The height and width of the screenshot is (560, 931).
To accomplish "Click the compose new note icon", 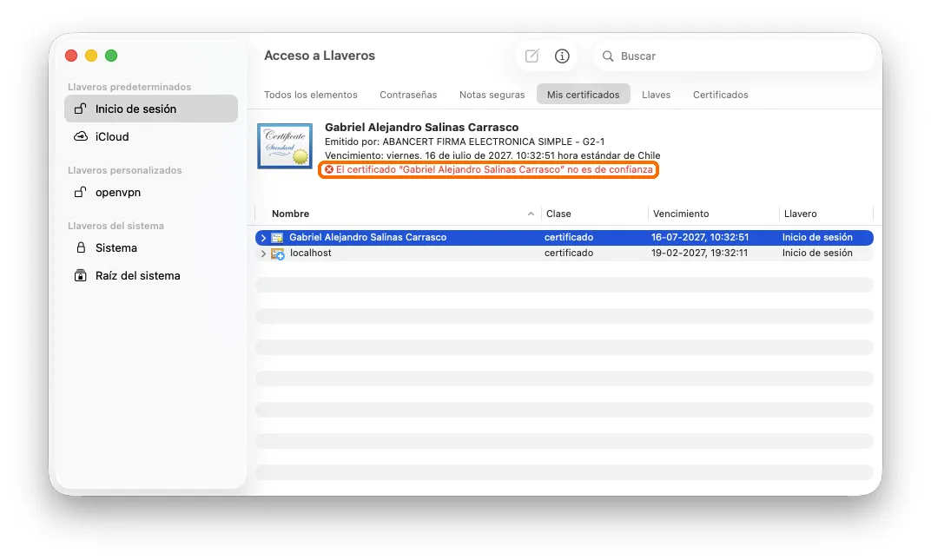I will (x=532, y=56).
